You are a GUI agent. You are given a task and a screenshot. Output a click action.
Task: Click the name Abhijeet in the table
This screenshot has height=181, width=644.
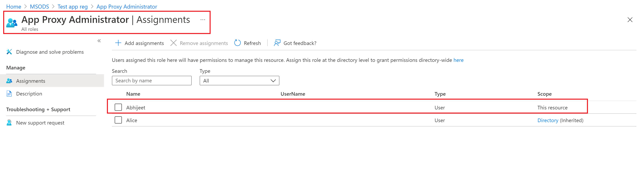136,107
